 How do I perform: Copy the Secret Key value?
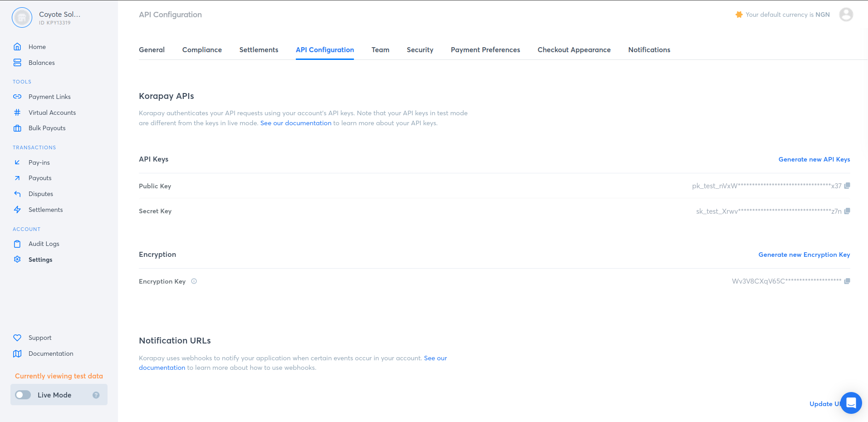coord(847,211)
